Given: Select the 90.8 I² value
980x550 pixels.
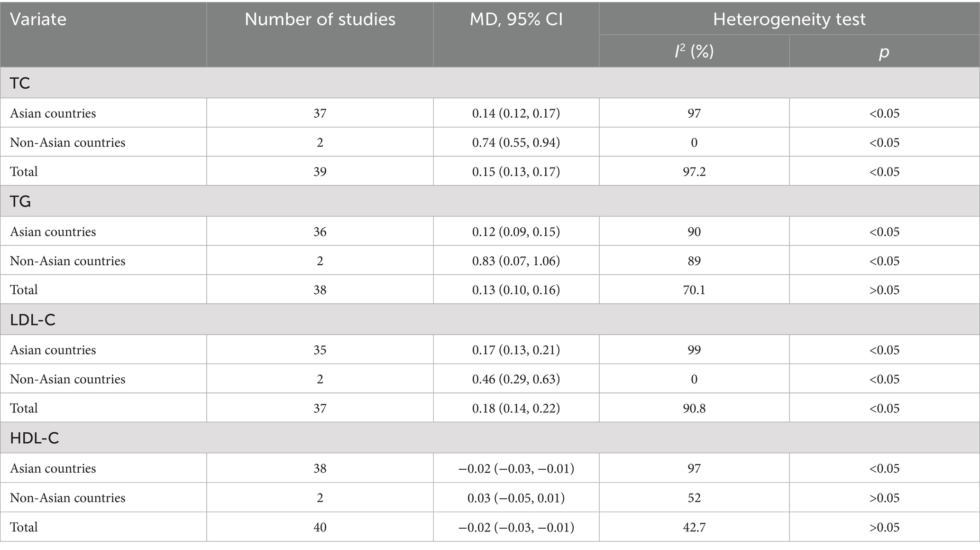Looking at the screenshot, I should click(694, 408).
